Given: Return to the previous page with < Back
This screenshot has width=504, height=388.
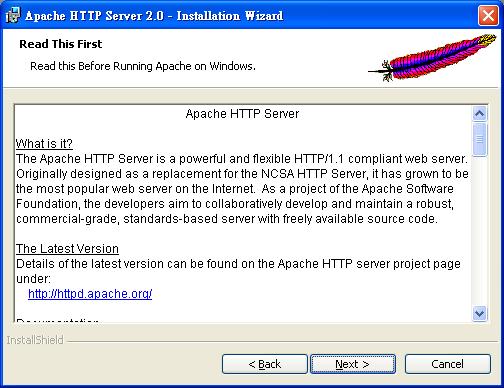Looking at the screenshot, I should [x=265, y=364].
